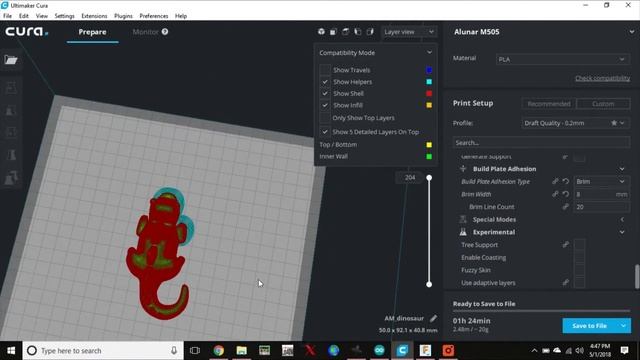Toggle Show 5 Detailed Layers On Top
640x360 pixels.
coord(325,132)
